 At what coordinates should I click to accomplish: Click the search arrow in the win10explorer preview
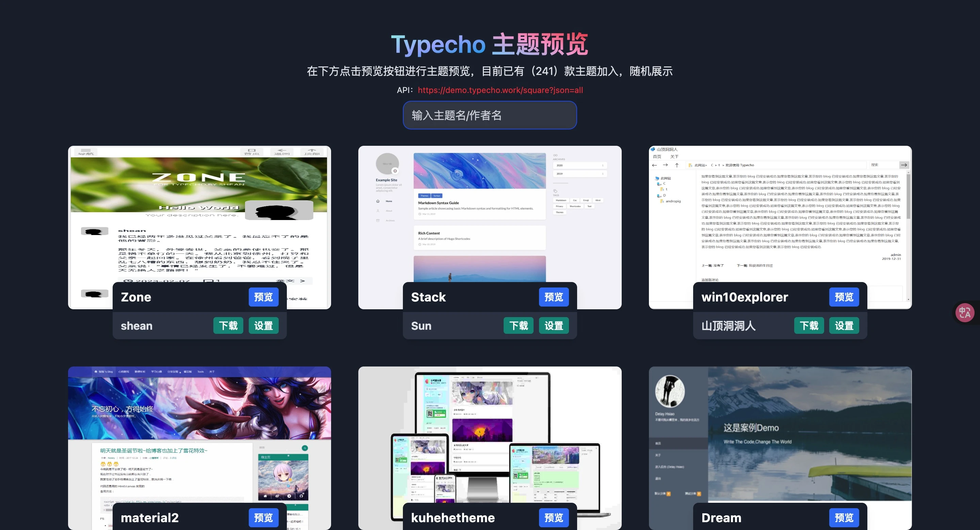click(x=905, y=165)
